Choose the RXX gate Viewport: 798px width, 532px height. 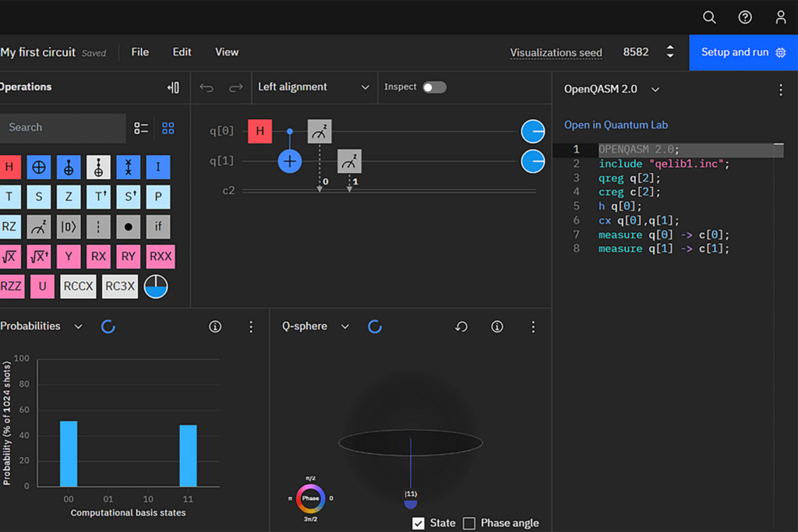coord(161,256)
